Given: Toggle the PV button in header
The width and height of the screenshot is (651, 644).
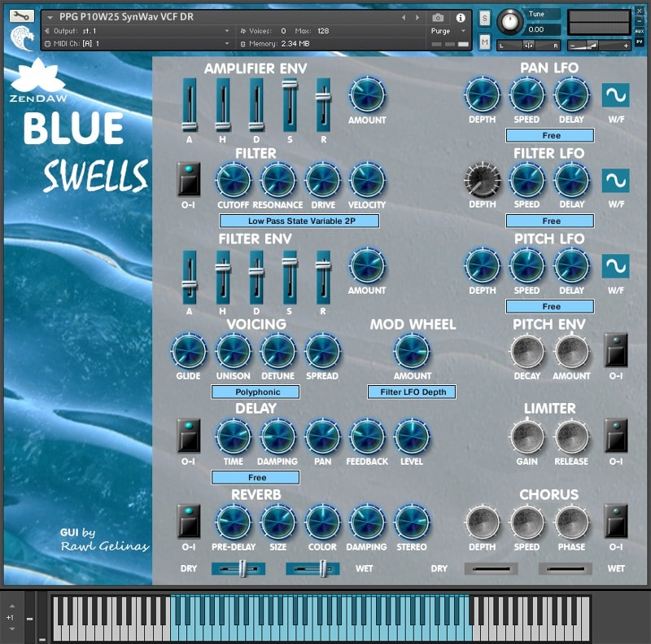Looking at the screenshot, I should (640, 42).
